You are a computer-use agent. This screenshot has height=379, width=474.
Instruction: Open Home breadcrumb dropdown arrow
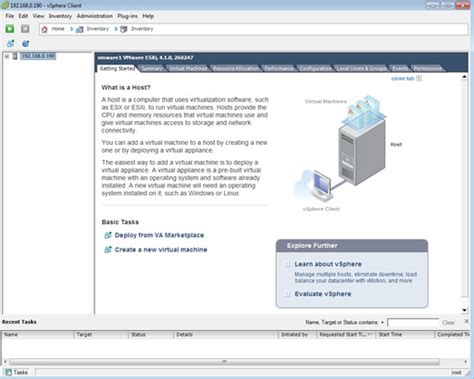click(71, 29)
